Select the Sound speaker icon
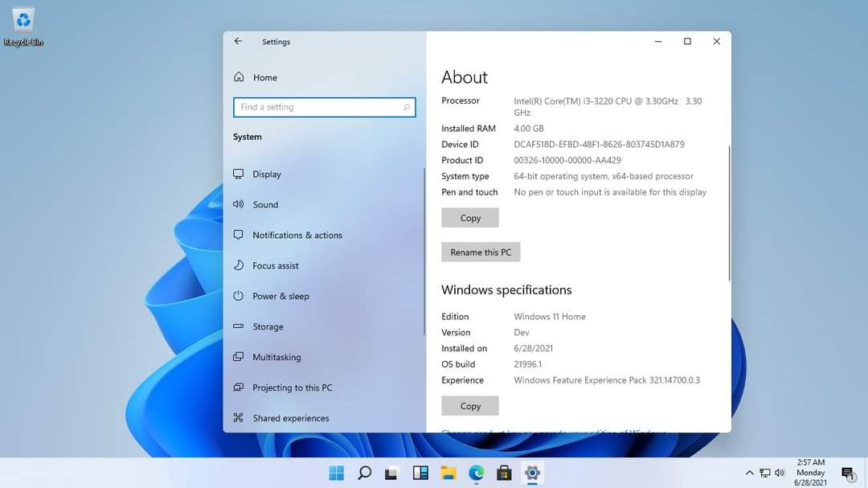The height and width of the screenshot is (488, 868). click(238, 204)
